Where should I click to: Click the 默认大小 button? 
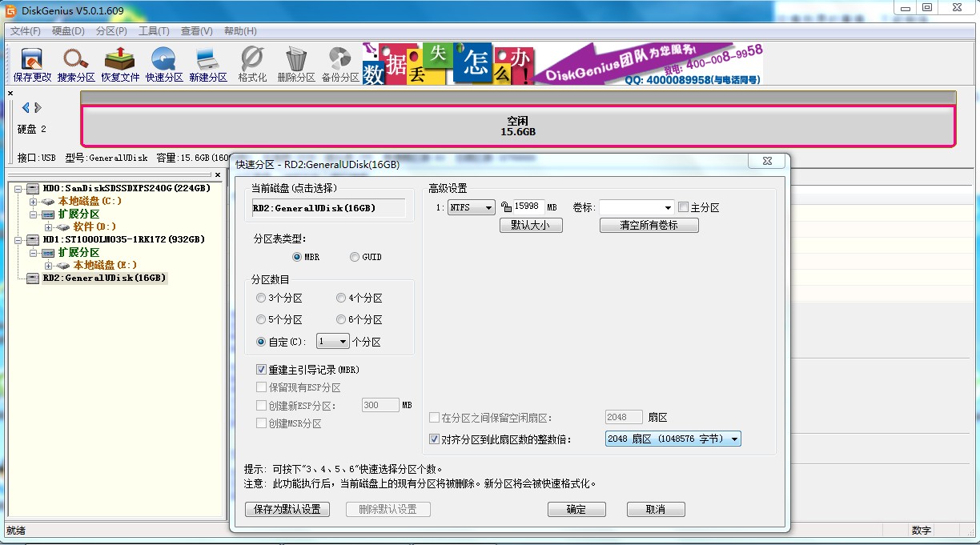pyautogui.click(x=531, y=226)
